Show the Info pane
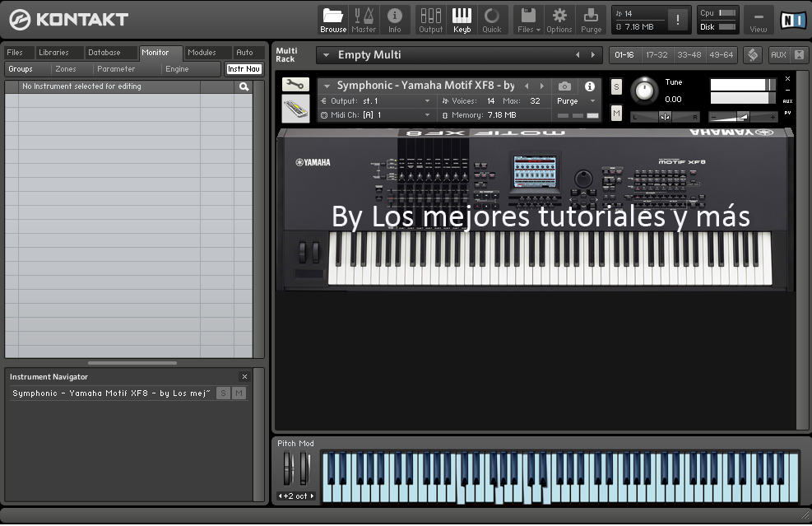 coord(395,21)
